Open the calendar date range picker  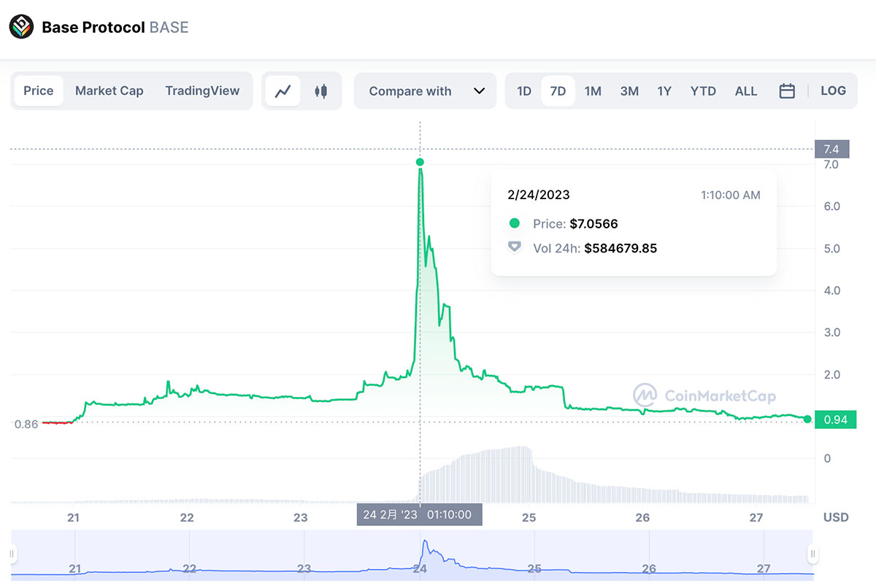coord(787,91)
